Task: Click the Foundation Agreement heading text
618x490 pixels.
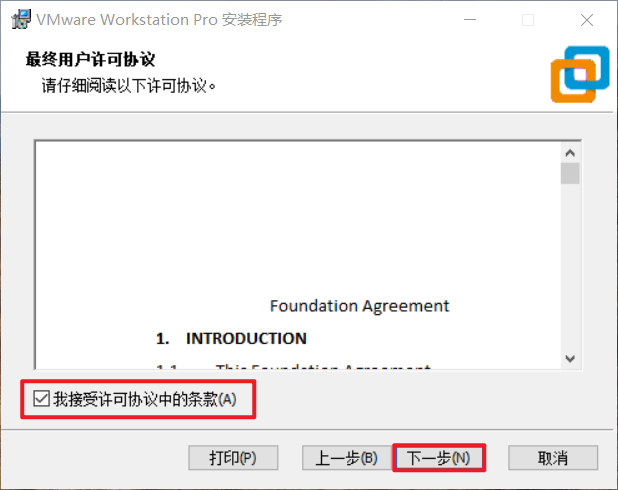Action: click(359, 306)
